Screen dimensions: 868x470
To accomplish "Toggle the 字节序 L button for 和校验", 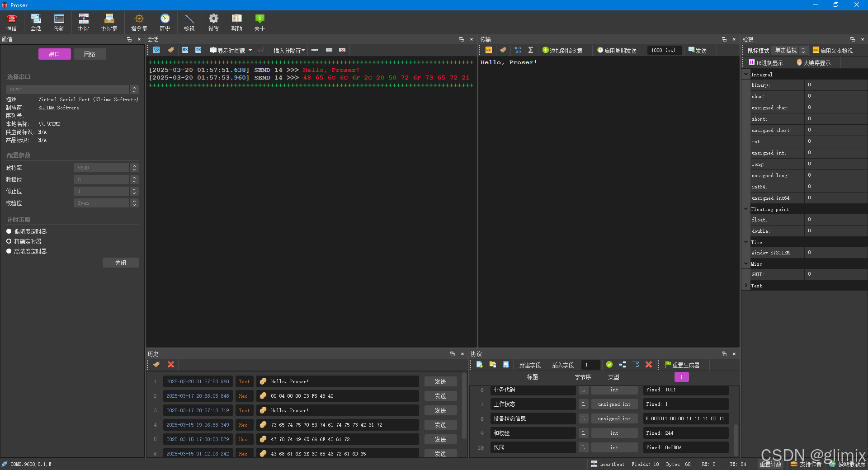I will tap(584, 433).
